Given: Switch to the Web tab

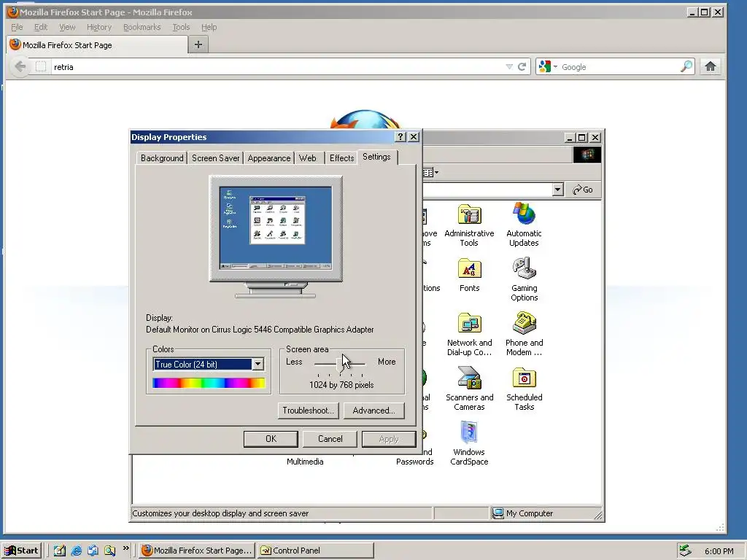Looking at the screenshot, I should click(x=308, y=158).
